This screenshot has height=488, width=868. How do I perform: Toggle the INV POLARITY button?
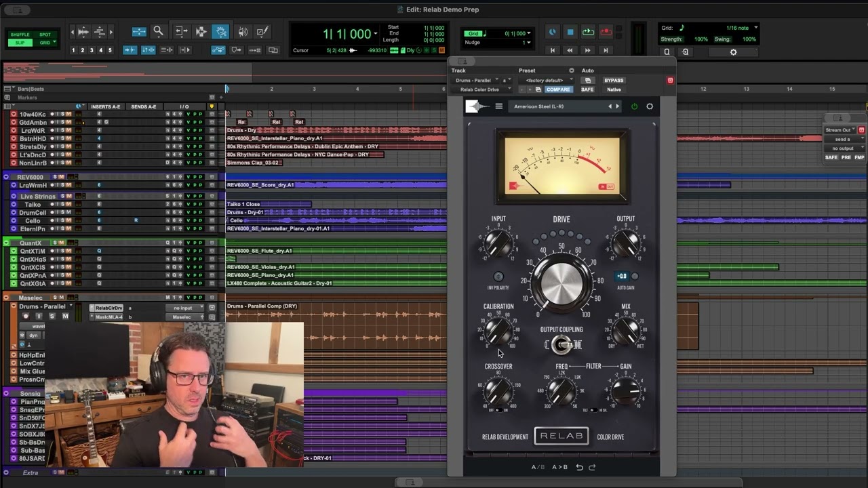click(x=498, y=277)
